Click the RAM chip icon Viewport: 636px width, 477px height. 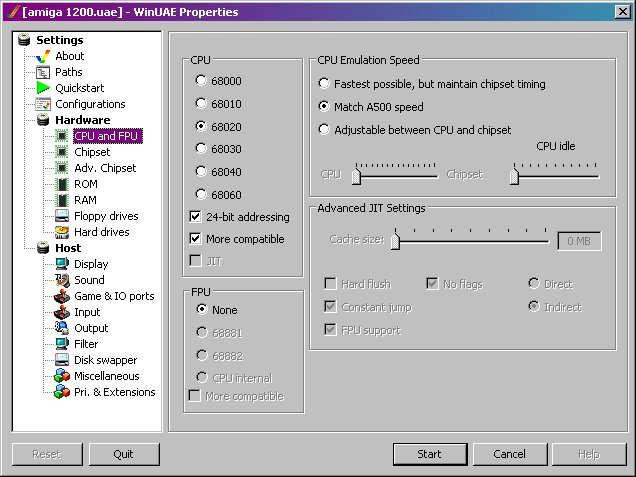62,200
